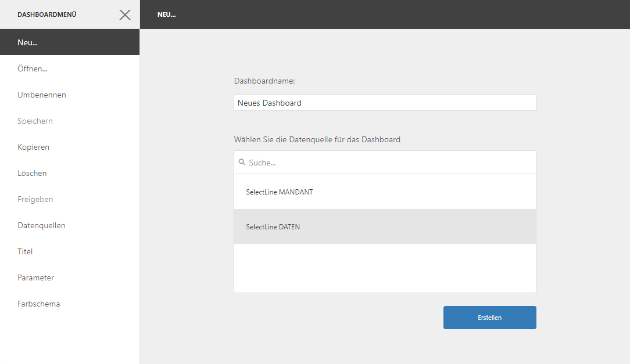
Task: Select the SelectLine DATEN data source
Action: (x=385, y=227)
